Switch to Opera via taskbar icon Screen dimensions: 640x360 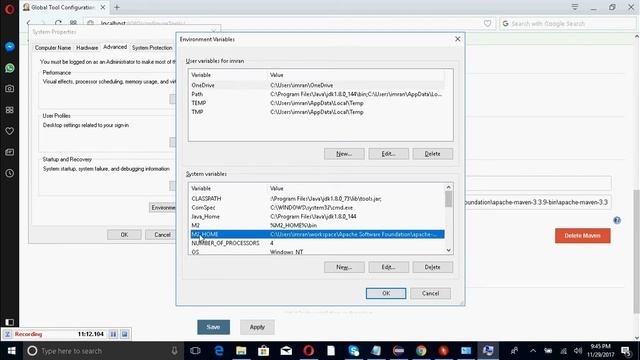point(309,351)
